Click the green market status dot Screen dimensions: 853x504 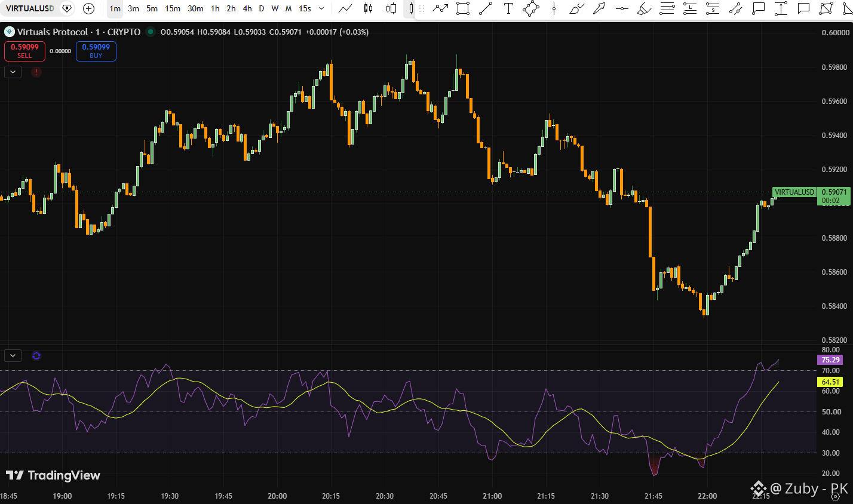150,32
